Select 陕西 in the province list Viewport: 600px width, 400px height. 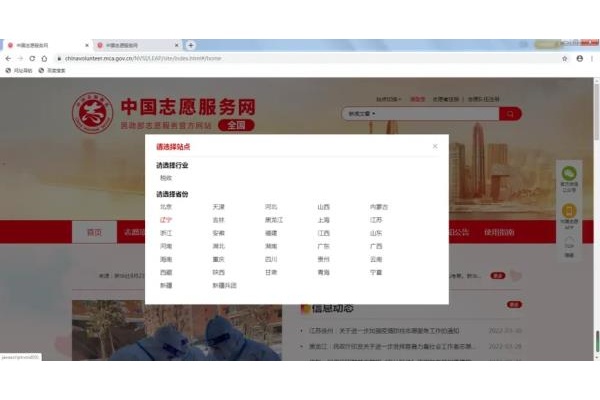click(x=218, y=272)
